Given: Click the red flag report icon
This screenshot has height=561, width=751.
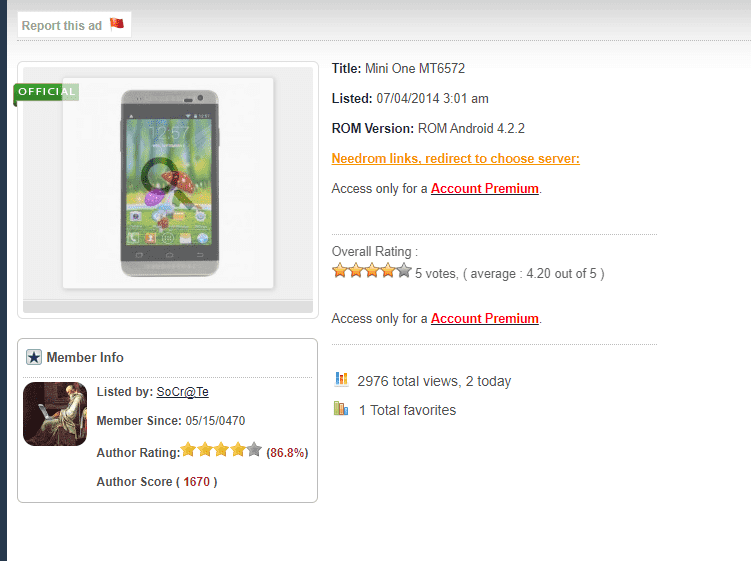Looking at the screenshot, I should [x=116, y=24].
